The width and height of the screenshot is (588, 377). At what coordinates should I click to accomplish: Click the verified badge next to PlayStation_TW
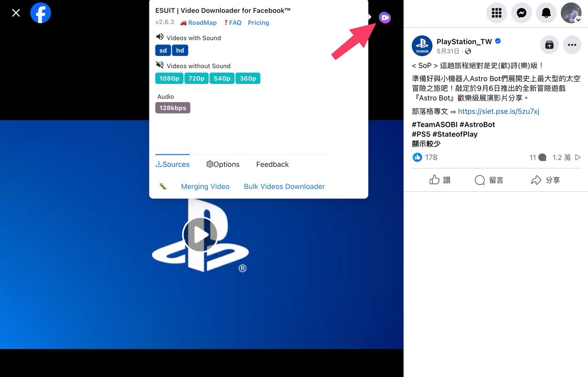498,41
